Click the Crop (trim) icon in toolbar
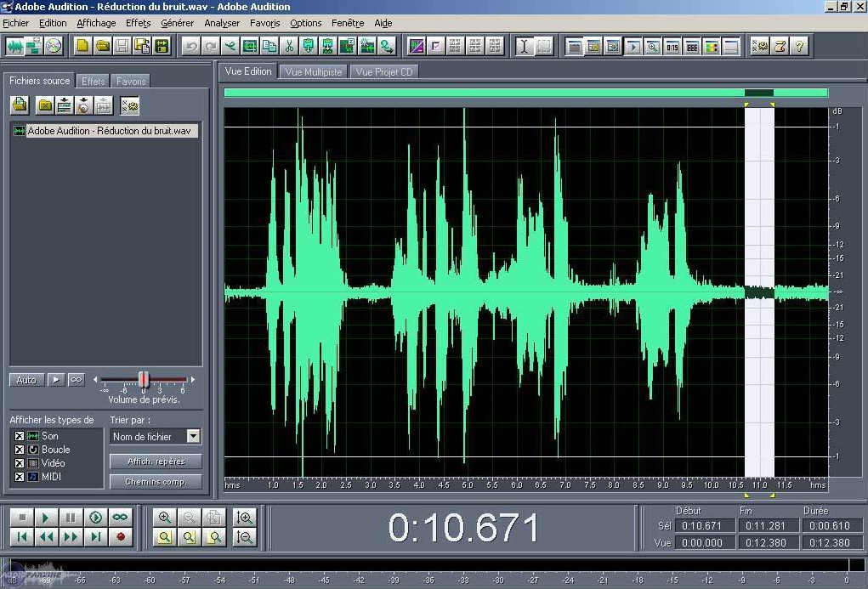 pos(250,46)
